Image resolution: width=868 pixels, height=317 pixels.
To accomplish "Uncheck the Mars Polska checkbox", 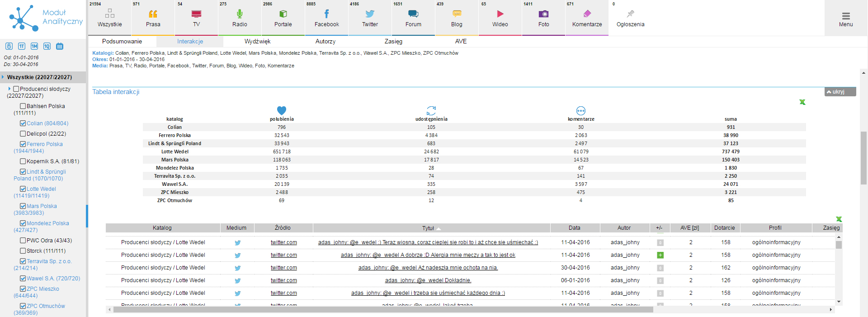I will click(23, 206).
